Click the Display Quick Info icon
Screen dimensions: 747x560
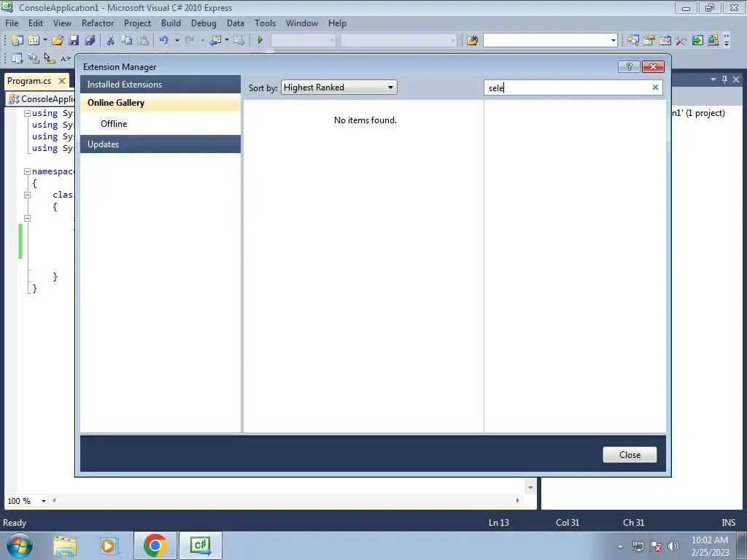[50, 58]
